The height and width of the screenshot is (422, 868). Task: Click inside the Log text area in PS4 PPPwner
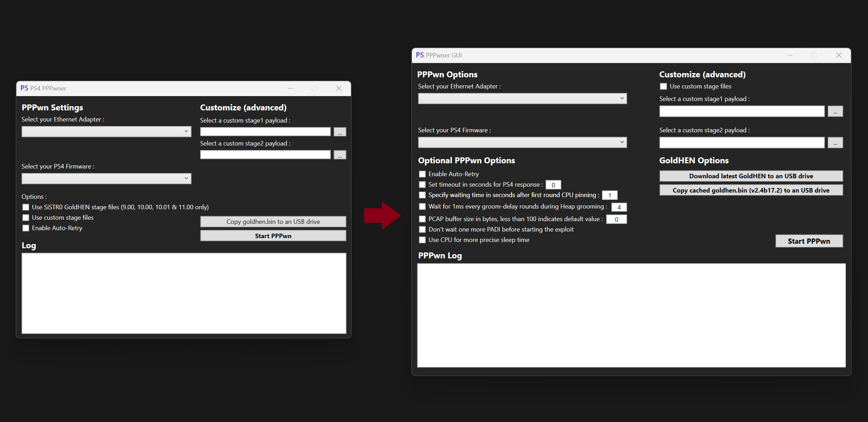click(x=184, y=293)
